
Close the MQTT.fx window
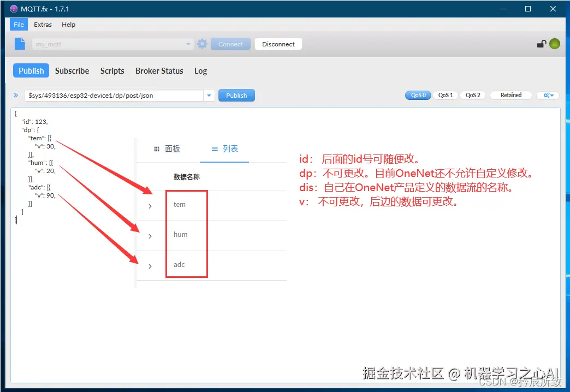(553, 9)
